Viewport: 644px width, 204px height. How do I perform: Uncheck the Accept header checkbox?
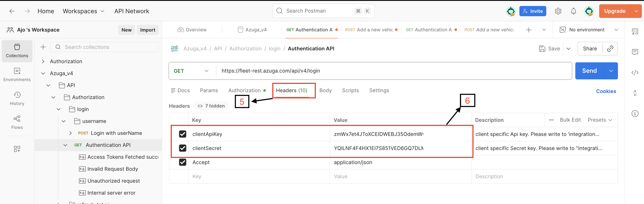tap(182, 162)
